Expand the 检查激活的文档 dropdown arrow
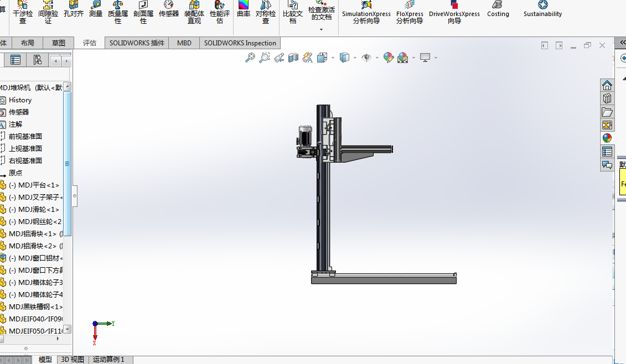The height and width of the screenshot is (364, 626). pos(322,29)
